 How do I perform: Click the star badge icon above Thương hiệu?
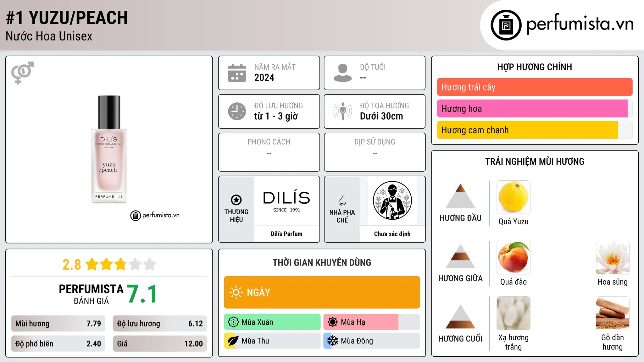coord(236,200)
